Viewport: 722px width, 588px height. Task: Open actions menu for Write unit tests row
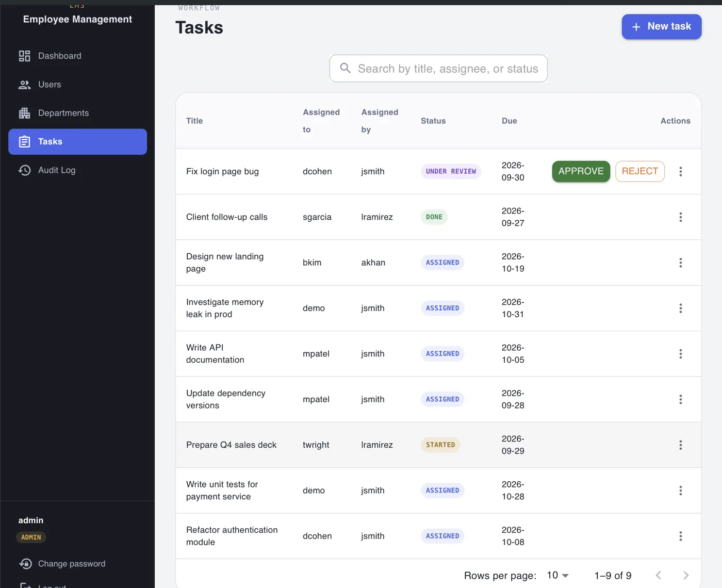(x=681, y=491)
